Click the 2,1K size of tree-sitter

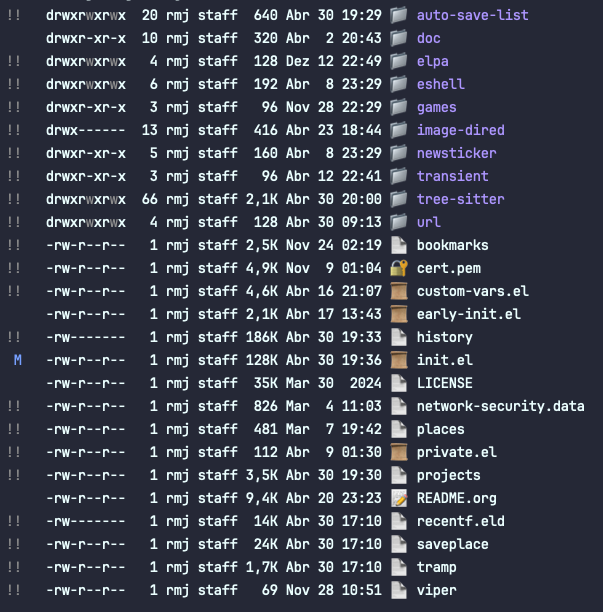(262, 199)
